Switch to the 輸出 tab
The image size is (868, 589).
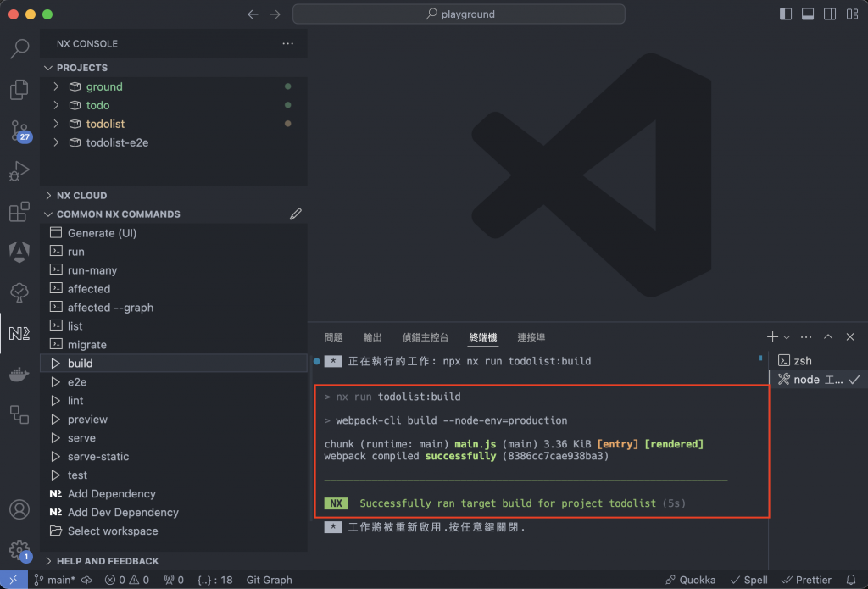point(373,337)
